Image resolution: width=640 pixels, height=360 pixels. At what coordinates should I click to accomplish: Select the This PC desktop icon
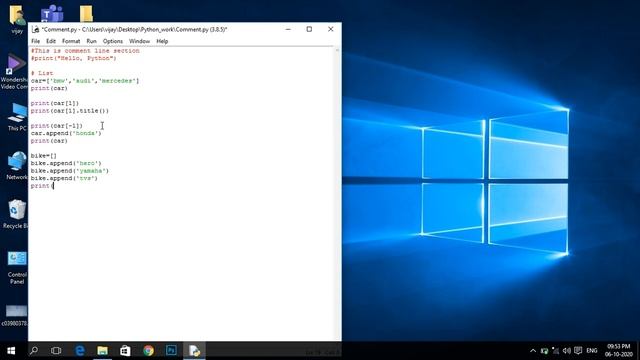pyautogui.click(x=17, y=117)
